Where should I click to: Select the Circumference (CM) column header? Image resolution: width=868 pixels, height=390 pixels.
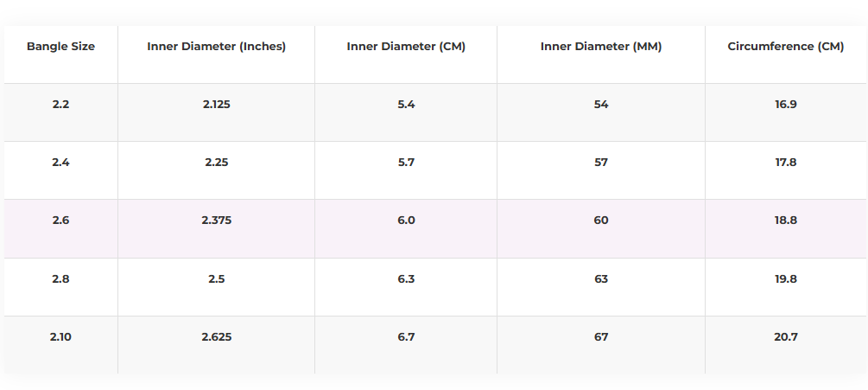click(x=786, y=47)
